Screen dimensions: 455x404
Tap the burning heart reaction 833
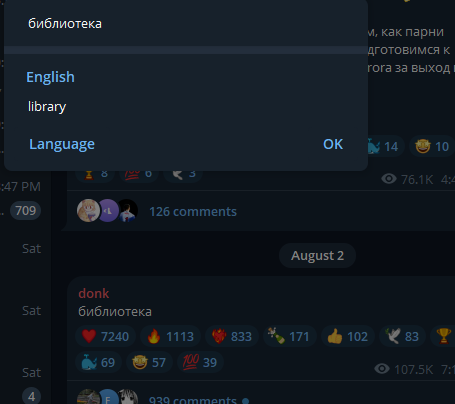pos(232,336)
